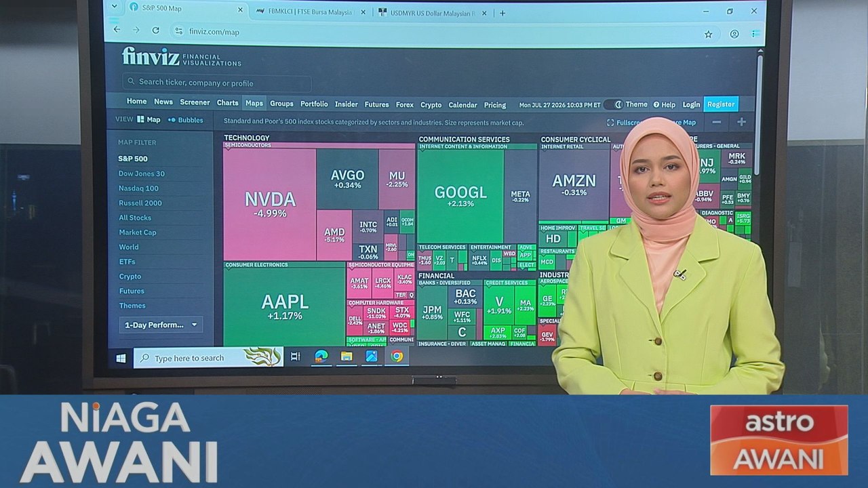Open Futures in the top navigation bar
The width and height of the screenshot is (868, 488).
(376, 104)
